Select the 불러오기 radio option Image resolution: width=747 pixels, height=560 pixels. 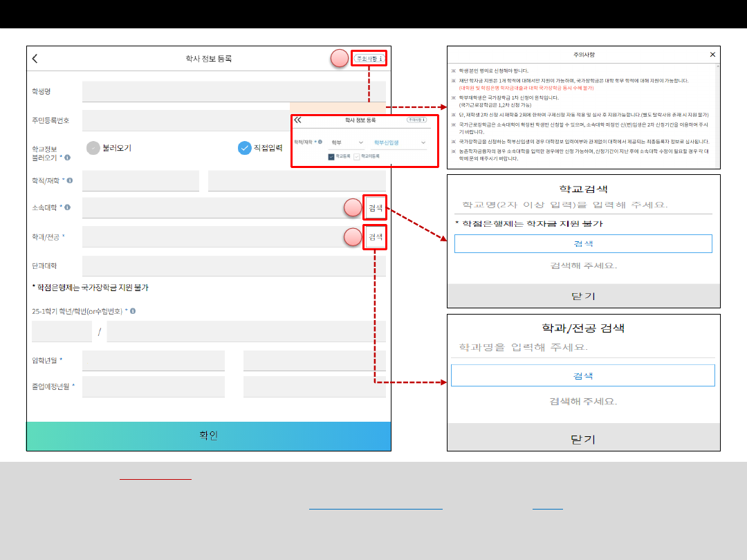click(93, 148)
